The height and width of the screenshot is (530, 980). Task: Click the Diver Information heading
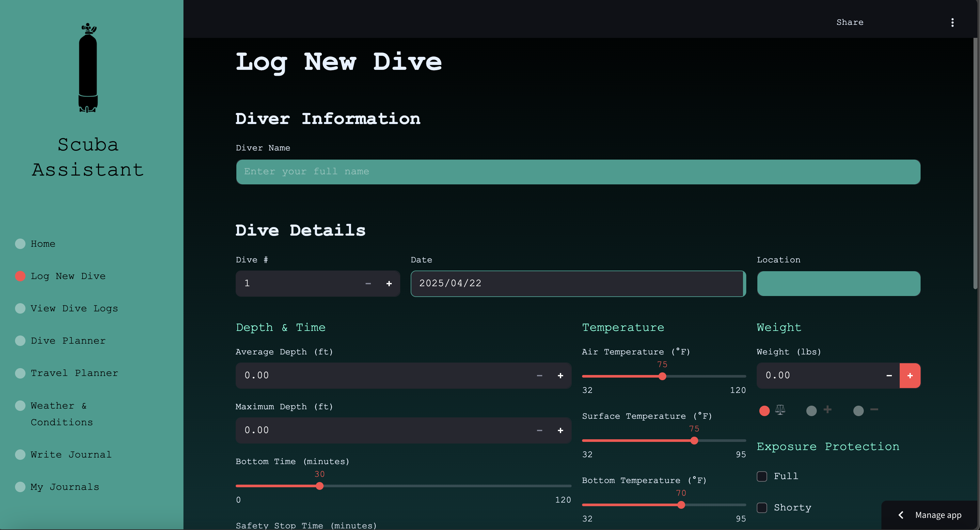click(328, 119)
